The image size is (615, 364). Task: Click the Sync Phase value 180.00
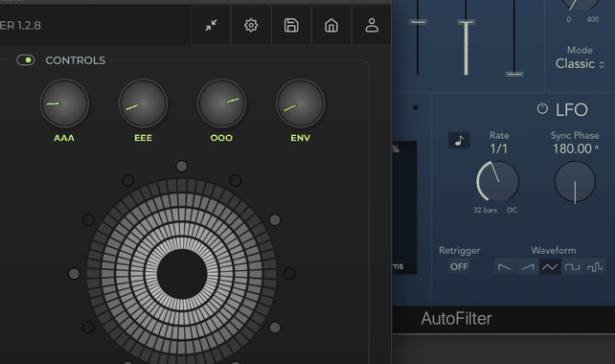click(576, 148)
